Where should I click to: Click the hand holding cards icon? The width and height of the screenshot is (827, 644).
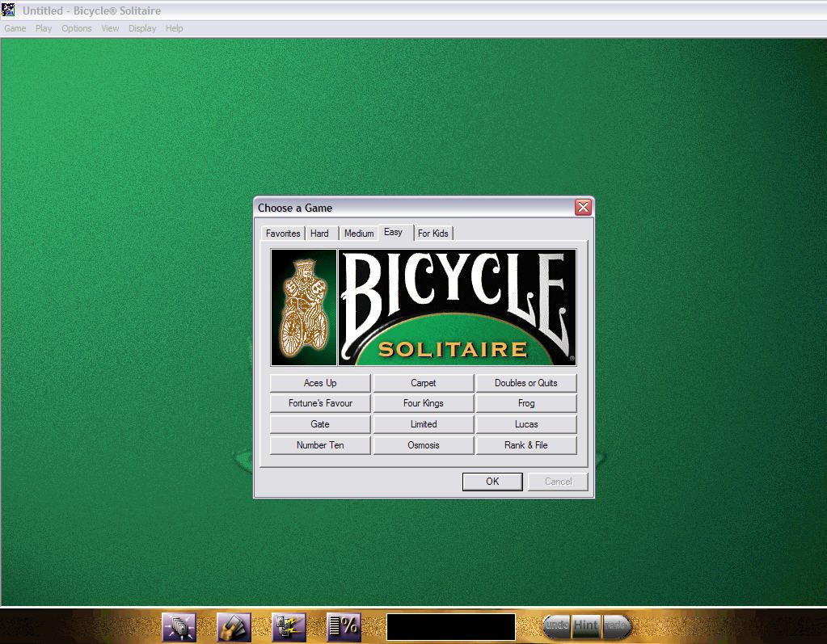coord(234,626)
